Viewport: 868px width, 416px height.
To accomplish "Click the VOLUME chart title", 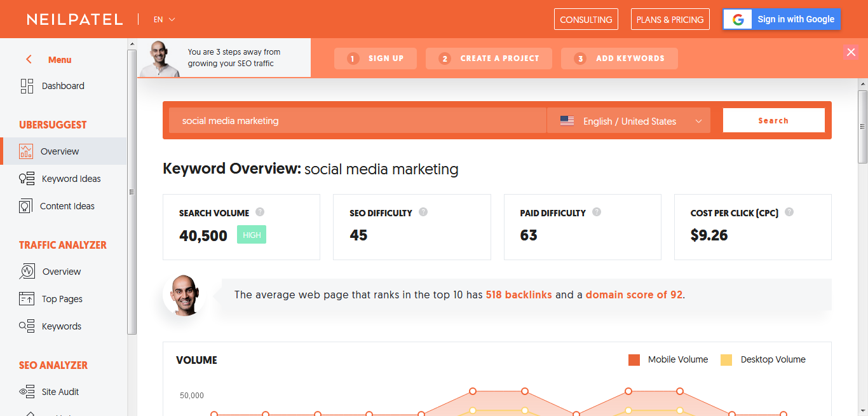I will tap(196, 360).
